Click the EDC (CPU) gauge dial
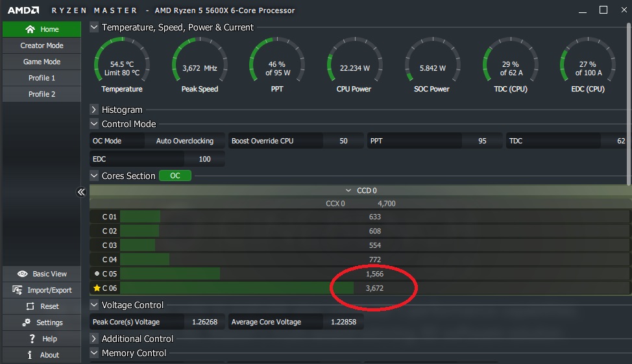The image size is (632, 364). click(x=588, y=60)
